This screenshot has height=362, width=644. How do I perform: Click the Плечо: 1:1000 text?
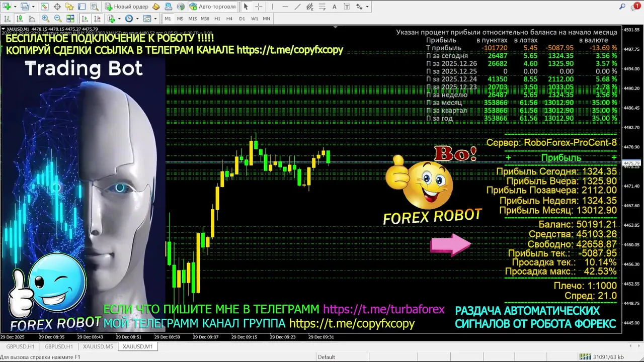[585, 286]
